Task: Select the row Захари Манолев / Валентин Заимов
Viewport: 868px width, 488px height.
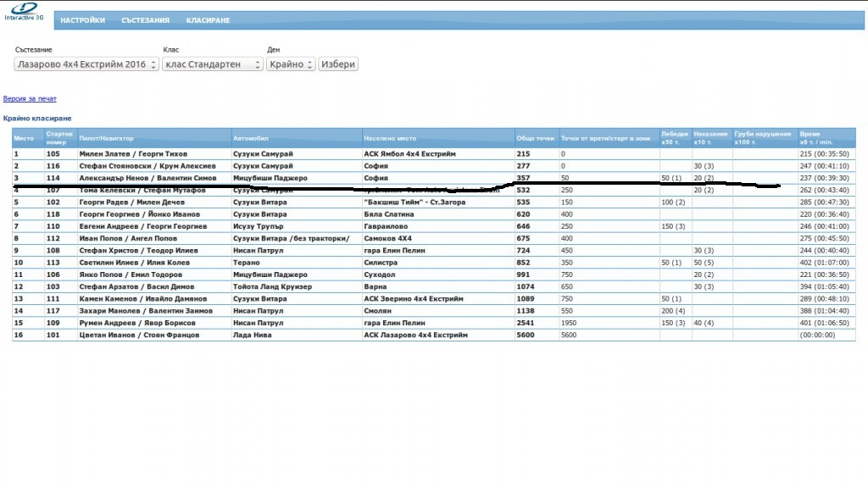Action: pyautogui.click(x=433, y=311)
